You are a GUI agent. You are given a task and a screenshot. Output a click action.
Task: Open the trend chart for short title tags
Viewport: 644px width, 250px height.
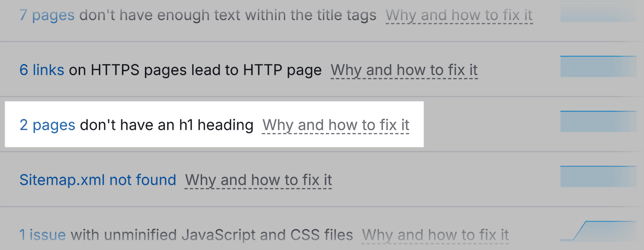pos(598,12)
